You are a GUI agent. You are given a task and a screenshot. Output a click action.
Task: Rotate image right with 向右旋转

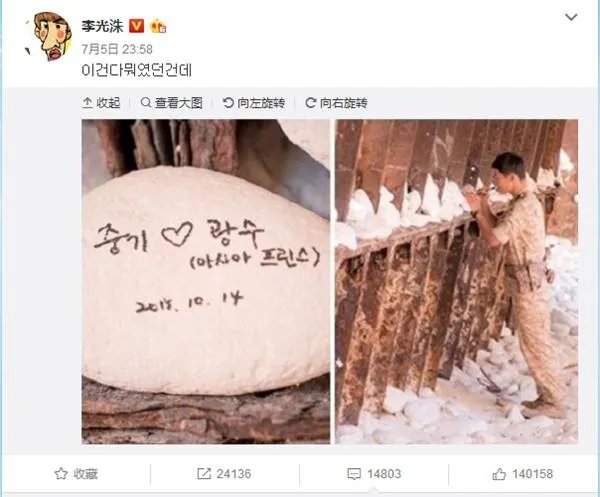[336, 103]
